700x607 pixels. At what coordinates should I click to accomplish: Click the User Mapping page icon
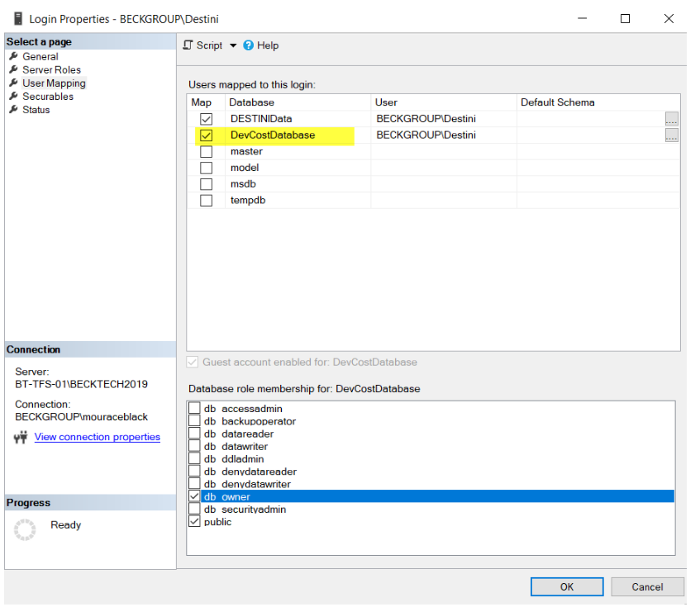click(15, 83)
